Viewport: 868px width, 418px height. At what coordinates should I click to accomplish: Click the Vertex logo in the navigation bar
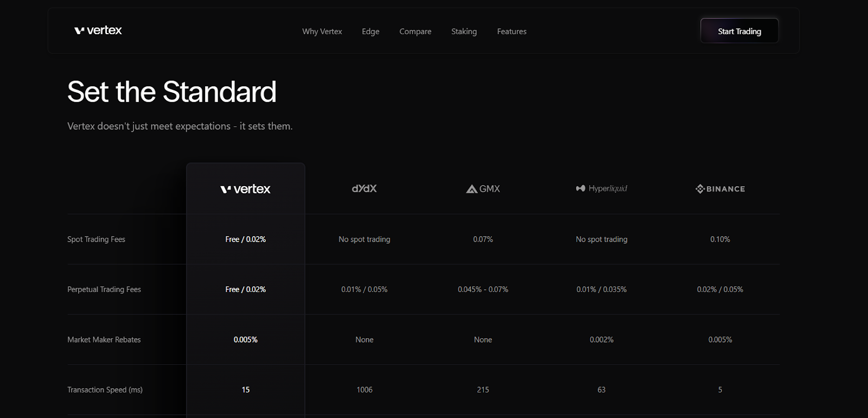(x=98, y=30)
